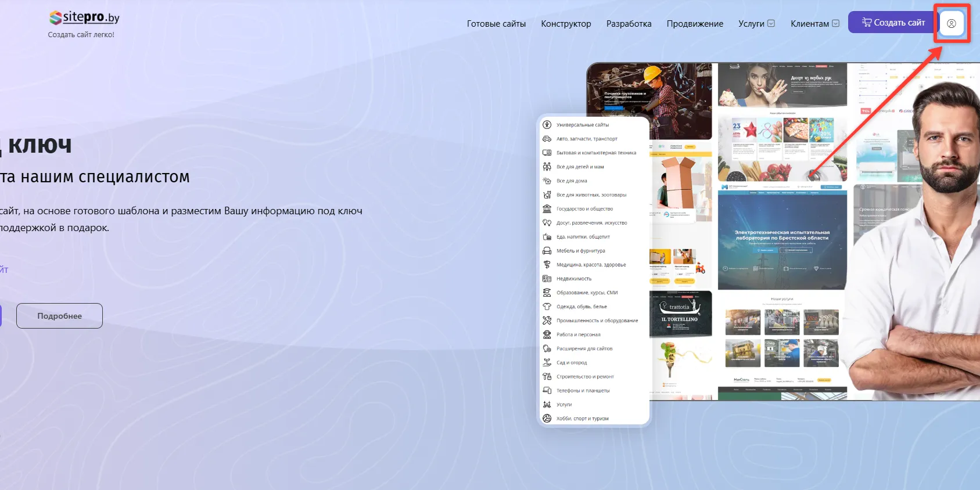
Task: Select Продвижение in the top navigation
Action: pyautogui.click(x=695, y=24)
